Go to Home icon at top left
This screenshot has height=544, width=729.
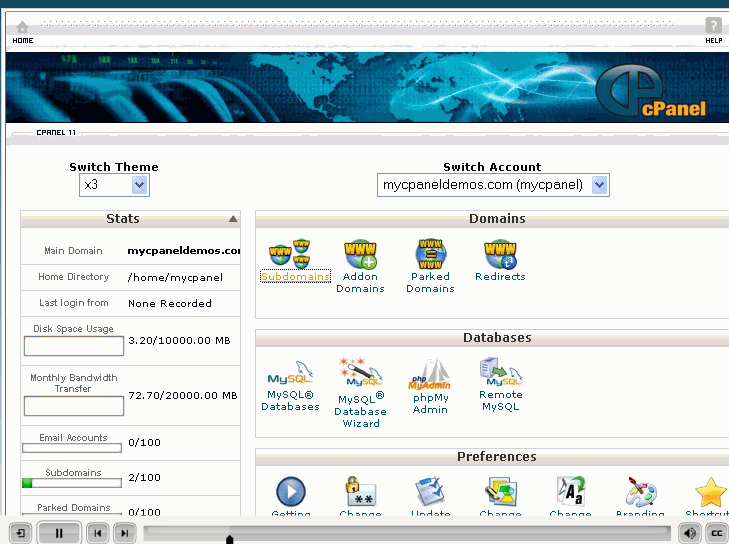[22, 27]
